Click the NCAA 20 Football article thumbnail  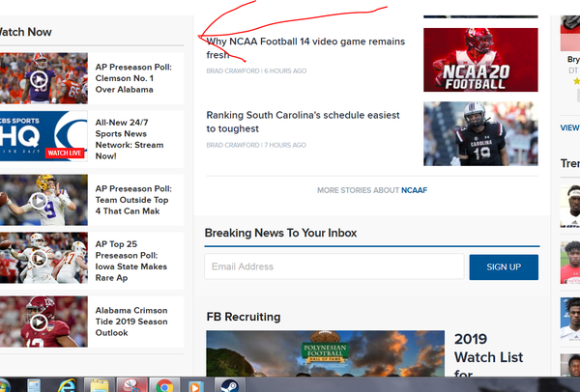[480, 60]
